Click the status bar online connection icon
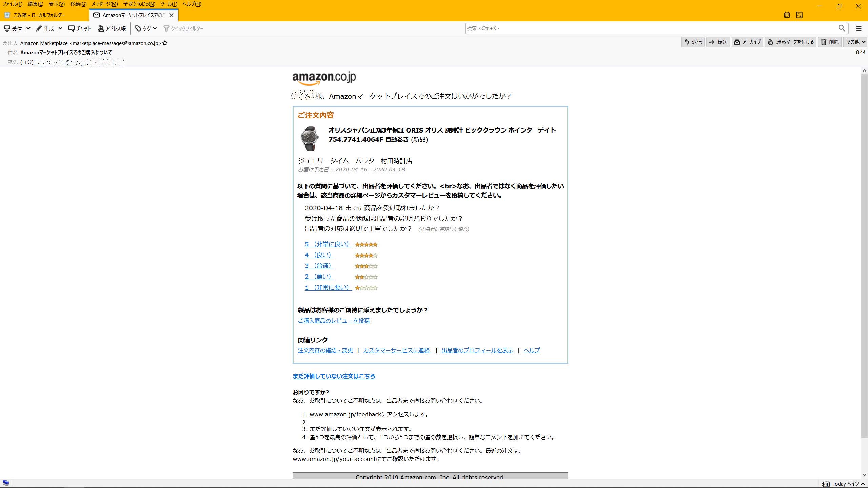The image size is (868, 488). pos(6,483)
